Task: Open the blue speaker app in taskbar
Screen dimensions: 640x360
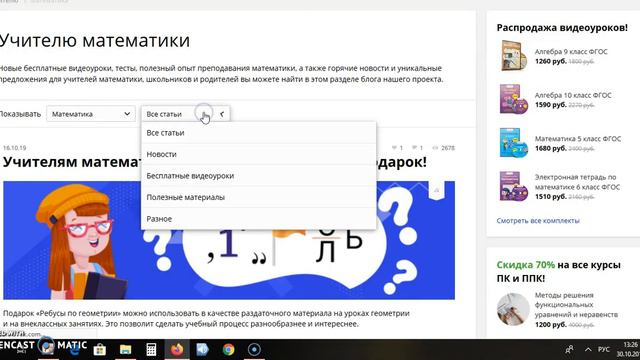Action: pos(202,349)
